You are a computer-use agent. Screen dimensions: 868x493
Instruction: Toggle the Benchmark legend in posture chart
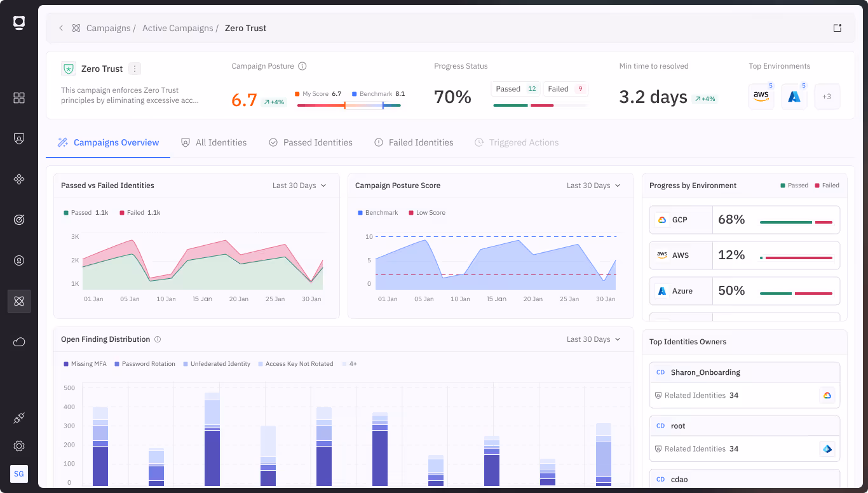(377, 213)
